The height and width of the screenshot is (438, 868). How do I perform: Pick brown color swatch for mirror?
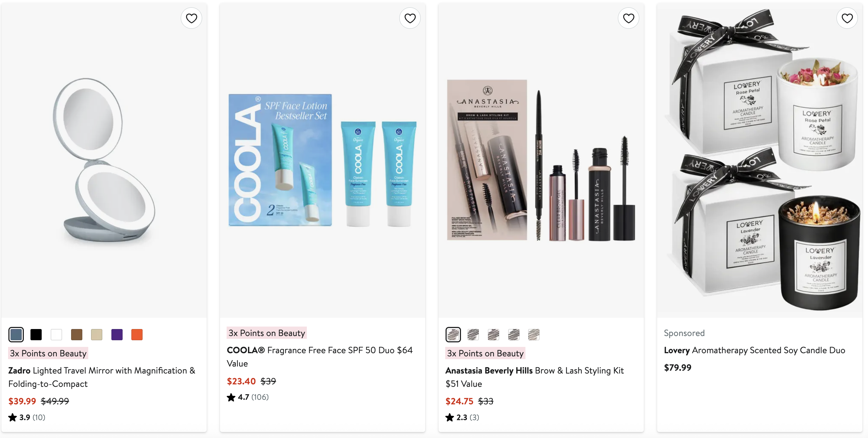tap(76, 335)
